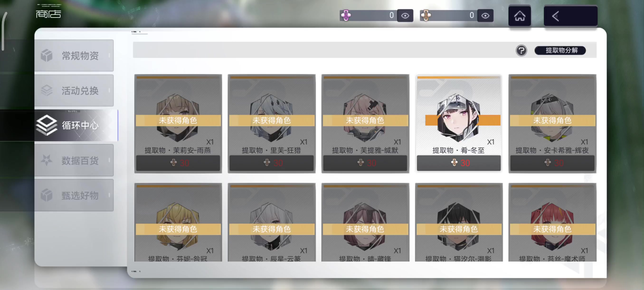The image size is (644, 290).
Task: Toggle the eye icon beside the purple currency
Action: [405, 15]
